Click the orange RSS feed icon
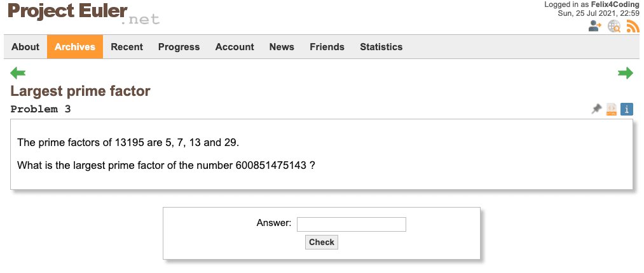644x273 pixels. (x=633, y=26)
